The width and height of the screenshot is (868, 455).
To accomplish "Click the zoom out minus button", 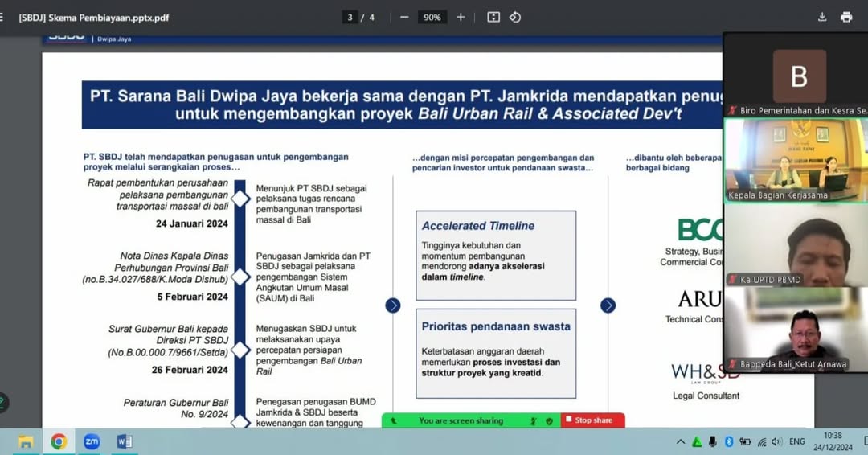I will point(404,17).
